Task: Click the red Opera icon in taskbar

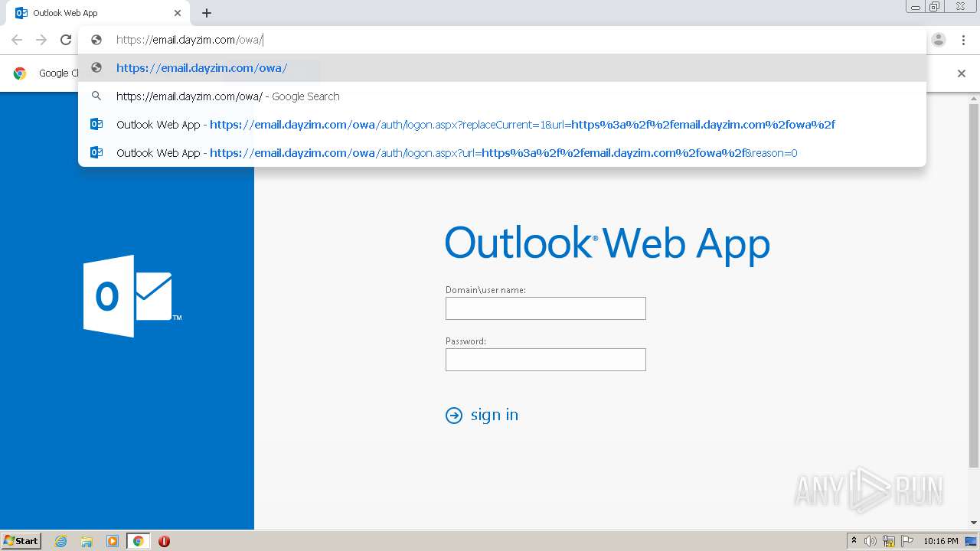Action: coord(164,541)
